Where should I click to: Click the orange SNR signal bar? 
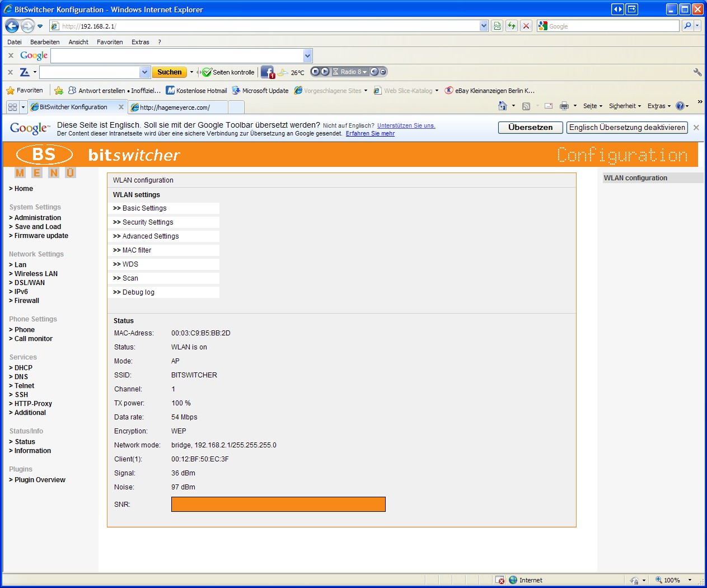tap(278, 504)
